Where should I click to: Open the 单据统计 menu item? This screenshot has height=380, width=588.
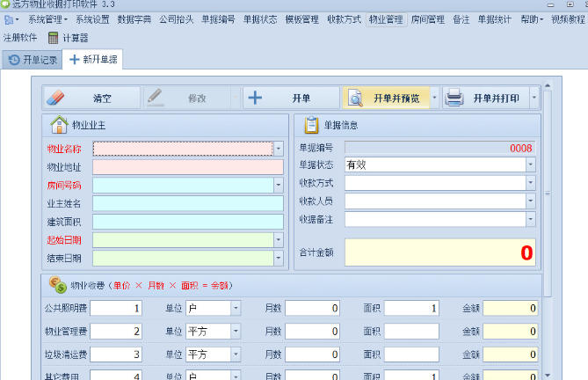pyautogui.click(x=495, y=19)
